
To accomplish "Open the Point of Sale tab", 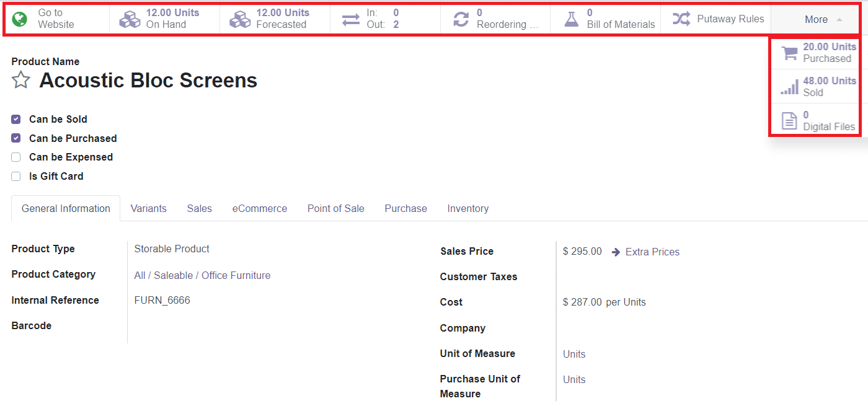I will click(335, 208).
